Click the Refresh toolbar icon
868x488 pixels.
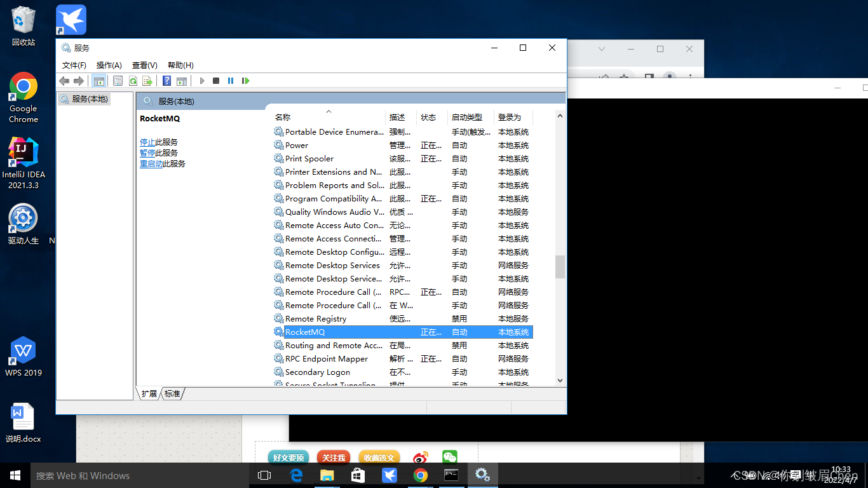coord(133,81)
